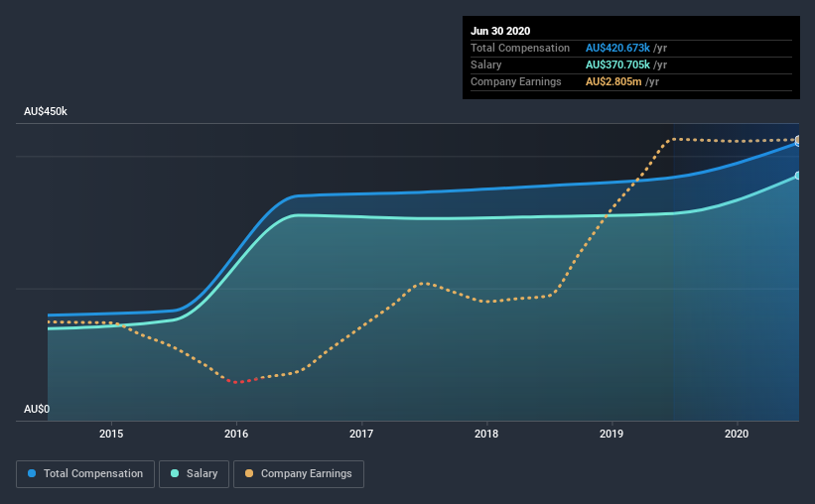The width and height of the screenshot is (815, 504).
Task: Select the 2016 x-axis label
Action: pyautogui.click(x=236, y=434)
